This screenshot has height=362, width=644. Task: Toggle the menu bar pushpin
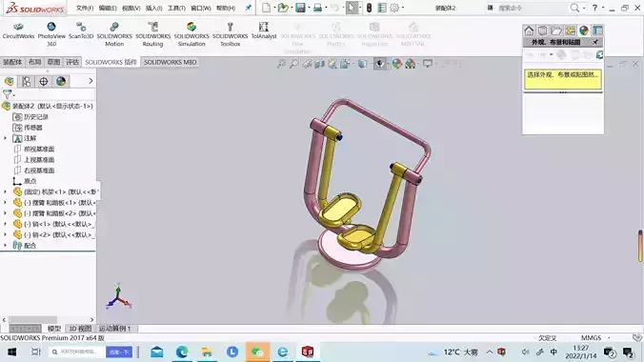tap(248, 8)
